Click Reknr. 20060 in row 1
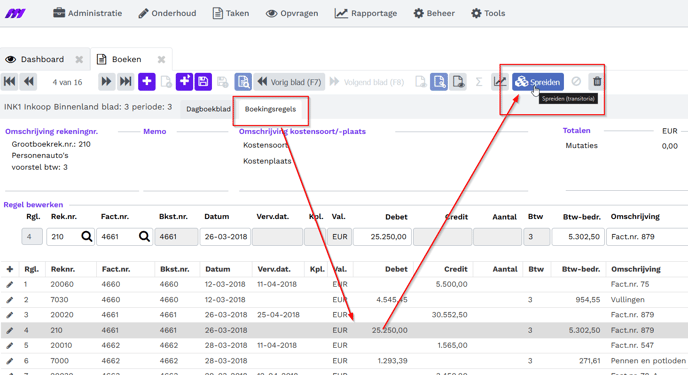Viewport: 688px width, 375px height. point(62,284)
